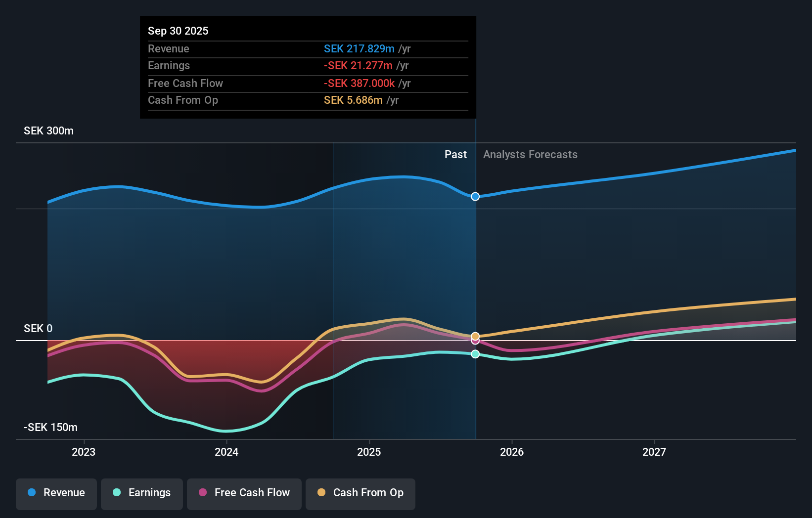This screenshot has width=812, height=518.
Task: Collapse the Earnings tooltip row
Action: coord(169,65)
